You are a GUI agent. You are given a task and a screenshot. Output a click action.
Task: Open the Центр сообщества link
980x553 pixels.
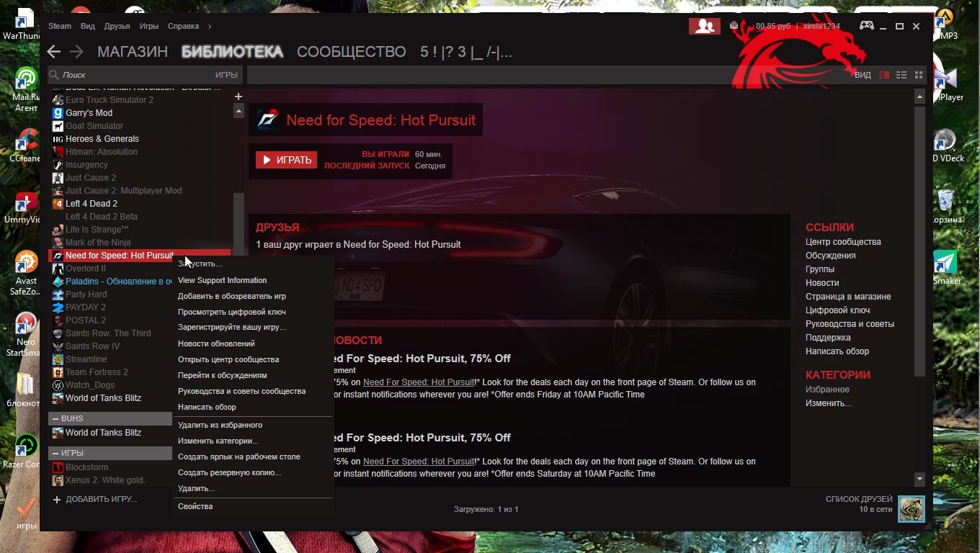tap(843, 242)
